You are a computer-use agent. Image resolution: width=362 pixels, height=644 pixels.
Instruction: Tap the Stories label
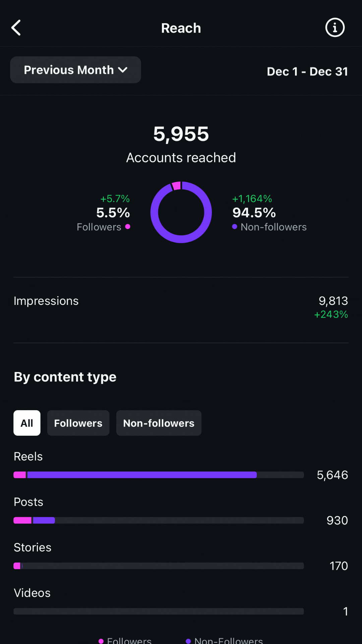33,547
